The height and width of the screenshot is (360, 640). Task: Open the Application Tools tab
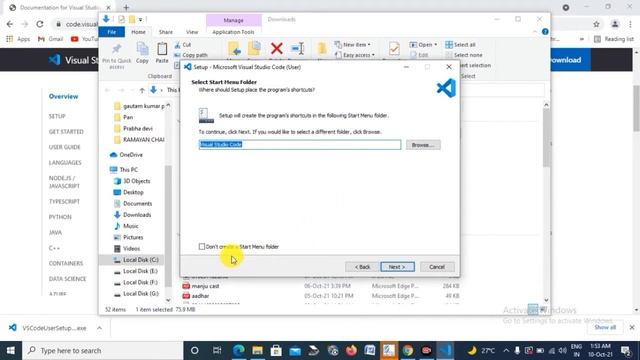point(233,32)
